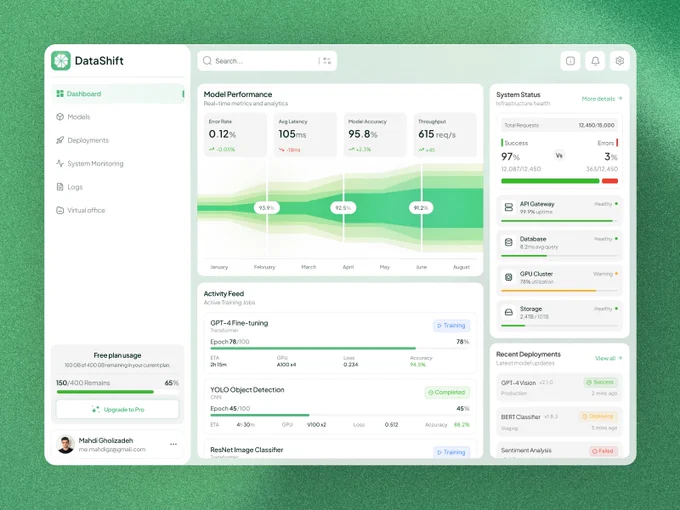Image resolution: width=680 pixels, height=510 pixels.
Task: Click the info icon button in header
Action: point(570,61)
